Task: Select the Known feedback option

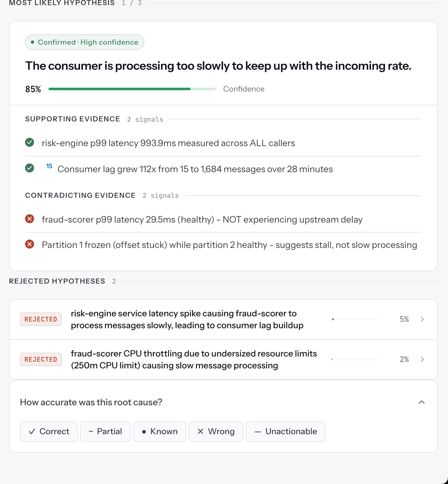Action: [x=159, y=431]
